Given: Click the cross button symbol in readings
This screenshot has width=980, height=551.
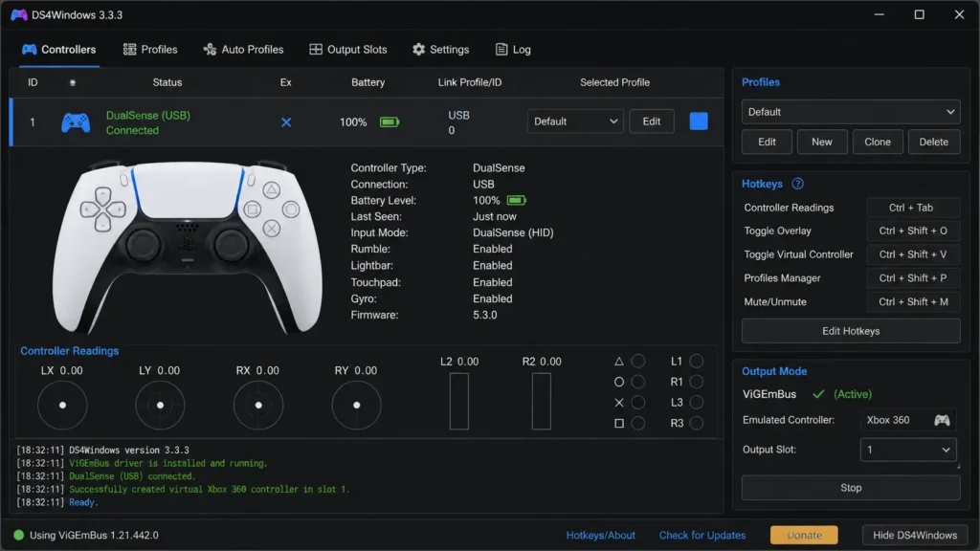Looking at the screenshot, I should (619, 403).
